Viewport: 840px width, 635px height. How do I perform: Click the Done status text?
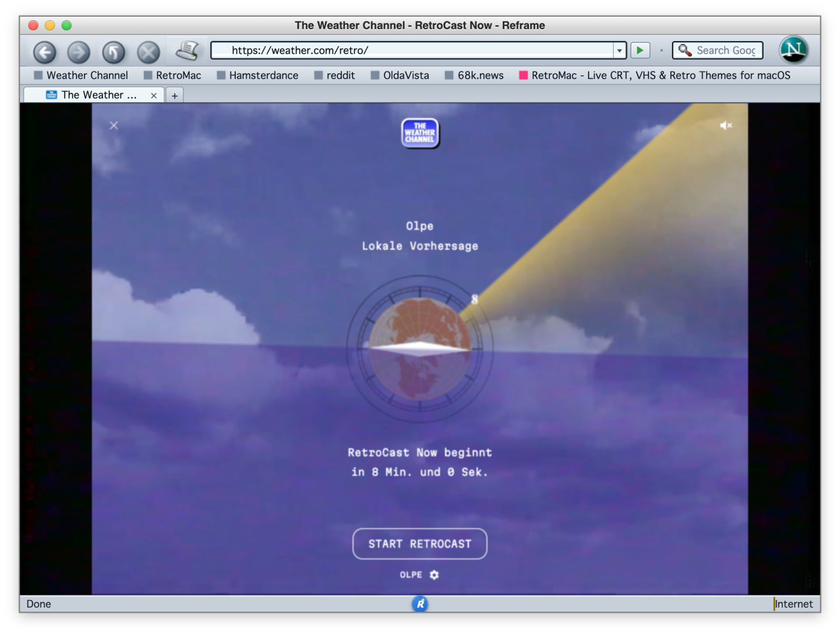click(x=38, y=604)
